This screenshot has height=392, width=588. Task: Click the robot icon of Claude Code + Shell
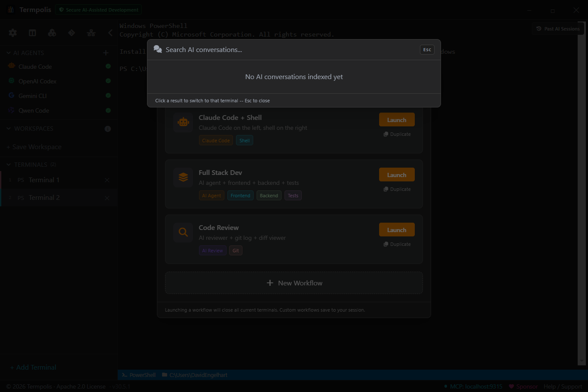[x=183, y=122]
